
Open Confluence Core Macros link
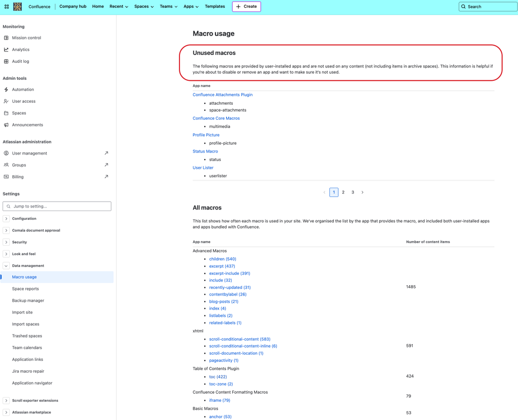tap(216, 118)
